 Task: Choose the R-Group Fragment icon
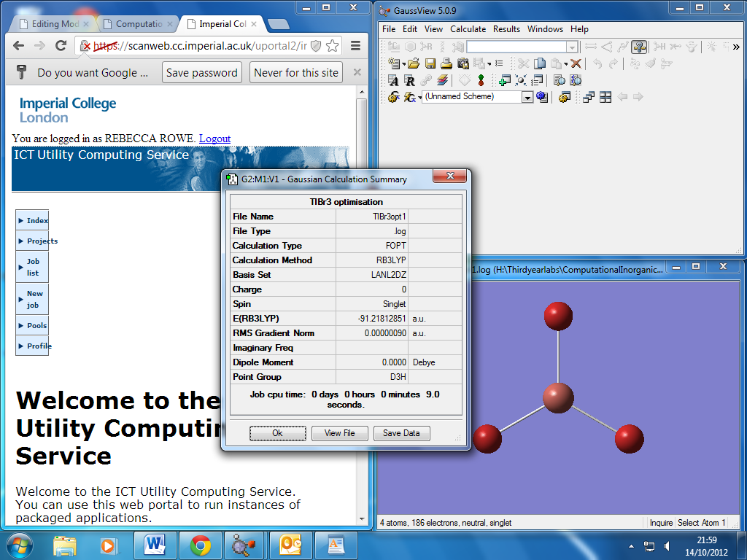pos(426,46)
